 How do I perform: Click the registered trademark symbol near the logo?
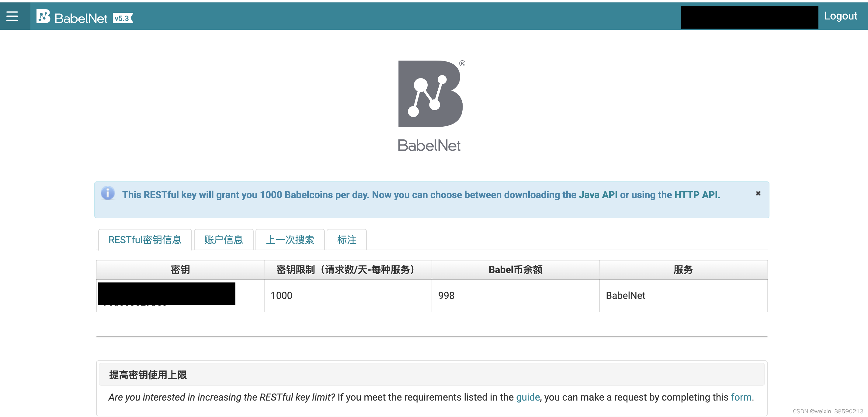pyautogui.click(x=462, y=63)
